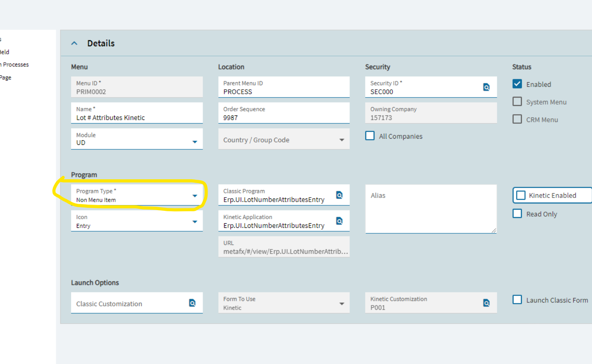Screen dimensions: 592x364
Task: Open the Country / Group Code dropdown
Action: [342, 140]
